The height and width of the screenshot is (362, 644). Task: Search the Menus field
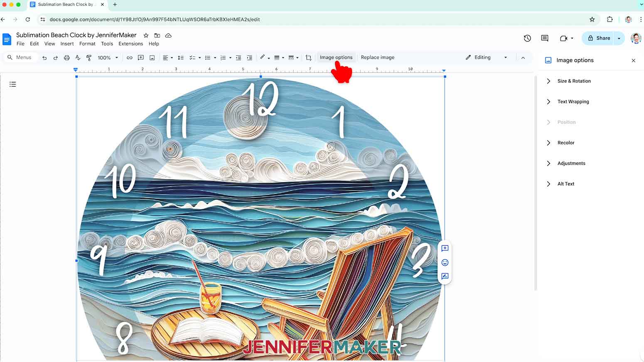20,57
